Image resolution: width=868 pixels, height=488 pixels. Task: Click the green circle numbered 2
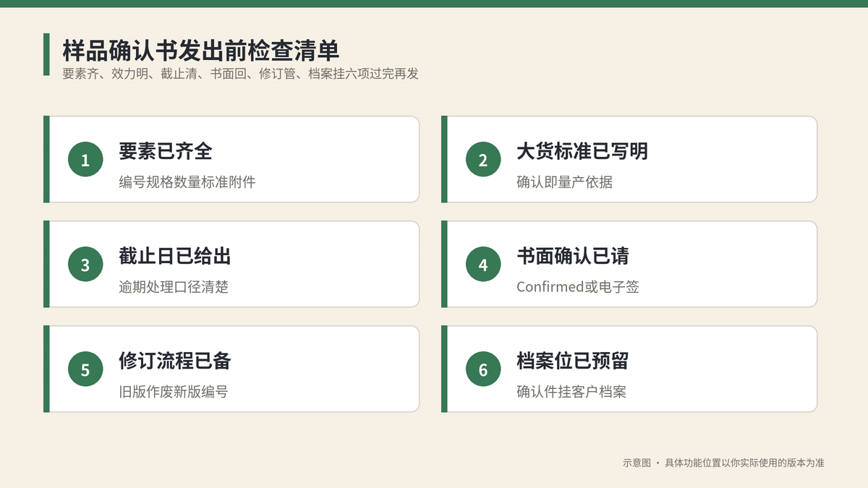(483, 160)
